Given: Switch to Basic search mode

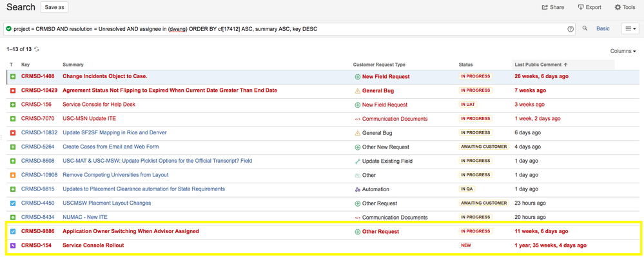Looking at the screenshot, I should pos(603,29).
